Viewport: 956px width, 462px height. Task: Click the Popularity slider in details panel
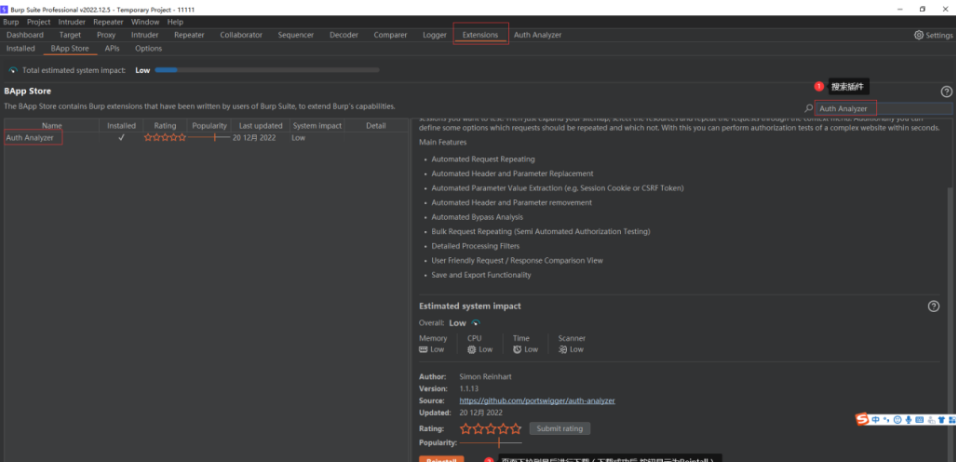click(491, 442)
